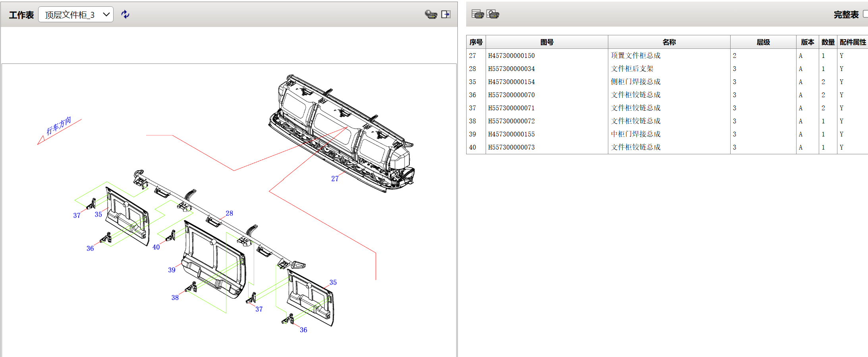The image size is (868, 357).
Task: Click the 行车方向 direction arrow label
Action: click(x=59, y=126)
